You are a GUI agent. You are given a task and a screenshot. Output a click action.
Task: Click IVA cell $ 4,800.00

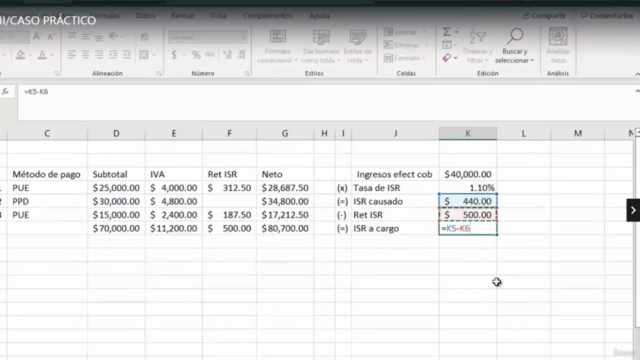point(173,201)
